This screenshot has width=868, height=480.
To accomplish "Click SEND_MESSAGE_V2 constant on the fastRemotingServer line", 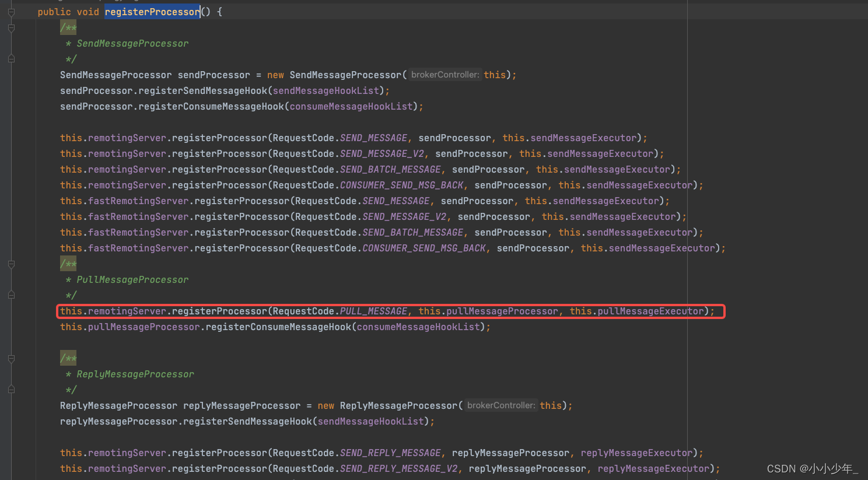I will pos(405,216).
